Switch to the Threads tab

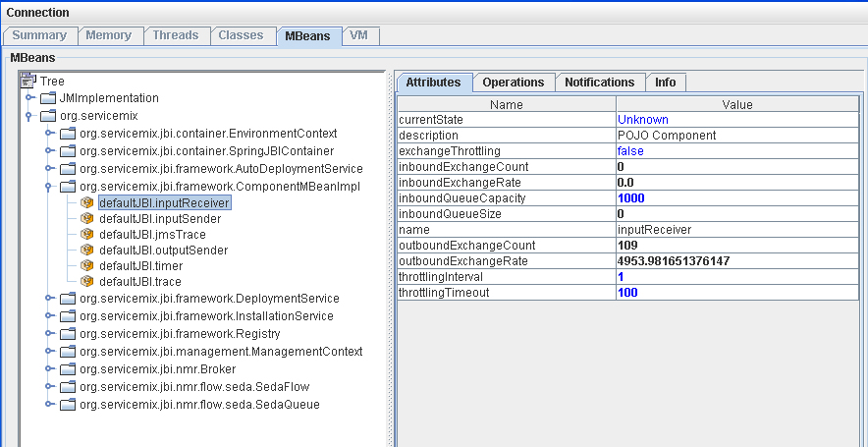coord(175,35)
